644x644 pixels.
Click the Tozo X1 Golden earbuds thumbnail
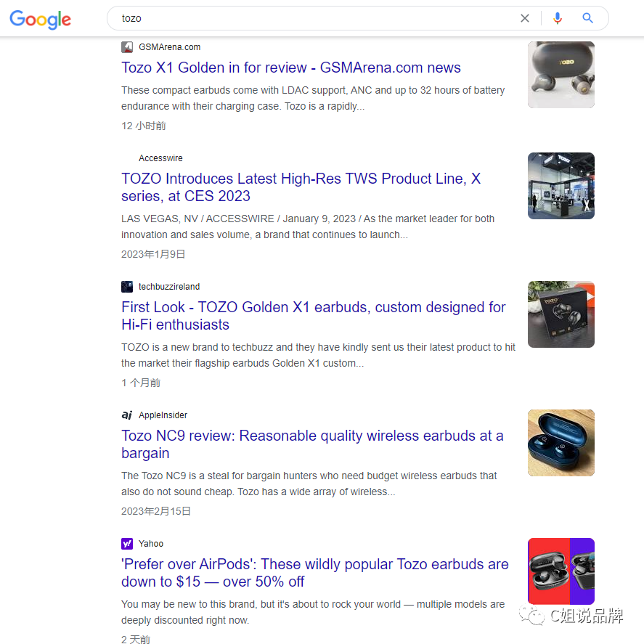(561, 74)
